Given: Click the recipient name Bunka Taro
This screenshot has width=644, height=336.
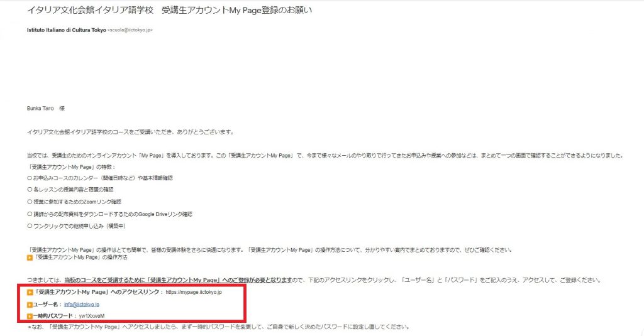Looking at the screenshot, I should [40, 108].
